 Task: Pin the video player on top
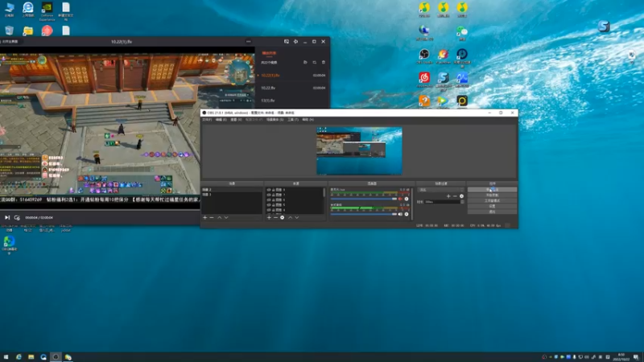pos(295,42)
